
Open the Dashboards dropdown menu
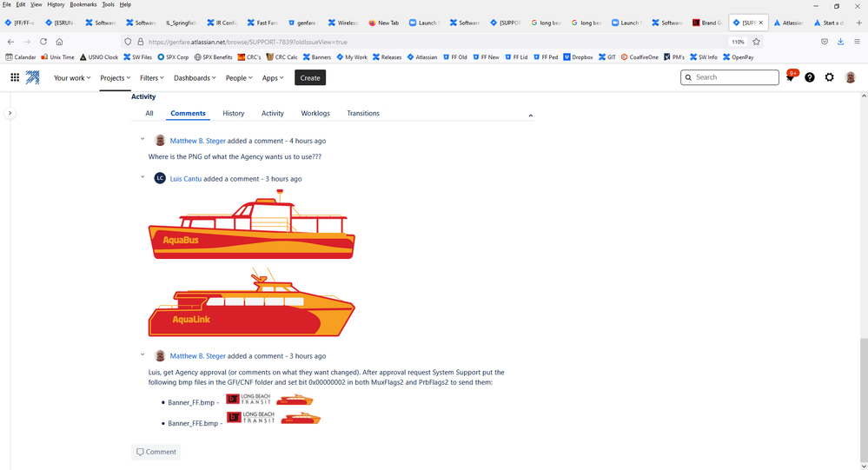click(x=195, y=78)
